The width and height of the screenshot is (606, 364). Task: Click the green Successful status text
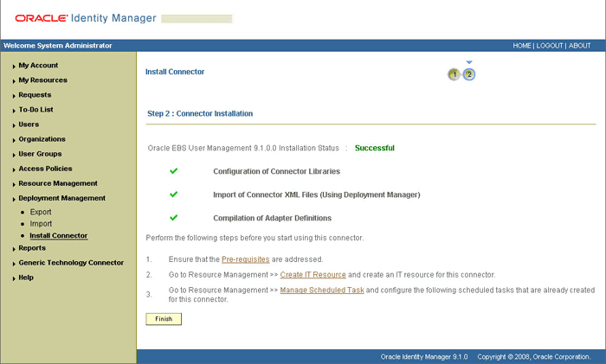[375, 148]
